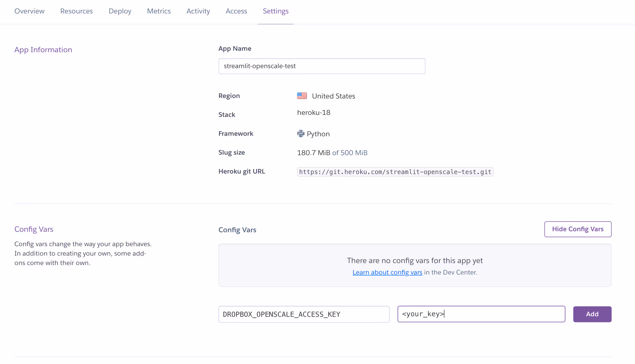Click the Hide Config Vars button

(578, 229)
